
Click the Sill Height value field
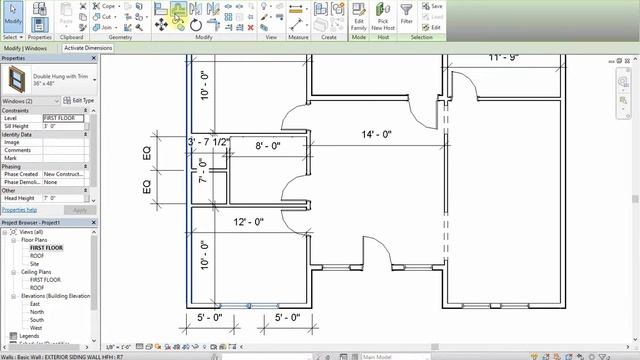[63, 126]
